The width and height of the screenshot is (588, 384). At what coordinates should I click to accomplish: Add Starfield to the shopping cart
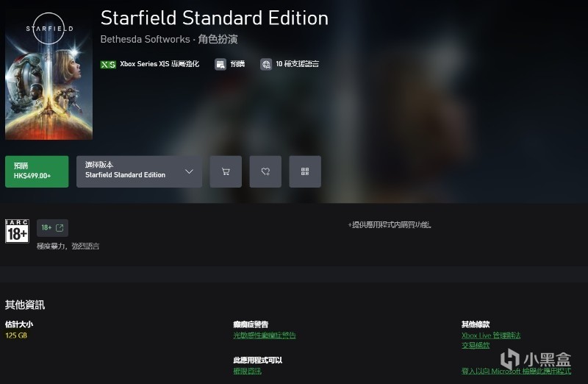(x=226, y=171)
